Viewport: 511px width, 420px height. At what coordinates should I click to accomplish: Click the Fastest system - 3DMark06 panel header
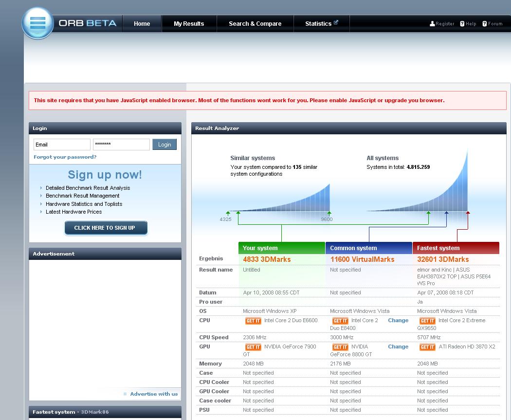click(105, 412)
